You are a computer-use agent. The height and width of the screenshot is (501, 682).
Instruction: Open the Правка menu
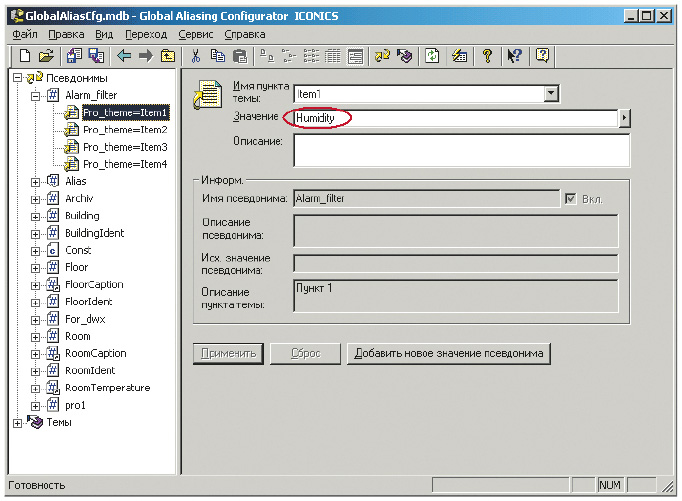66,34
